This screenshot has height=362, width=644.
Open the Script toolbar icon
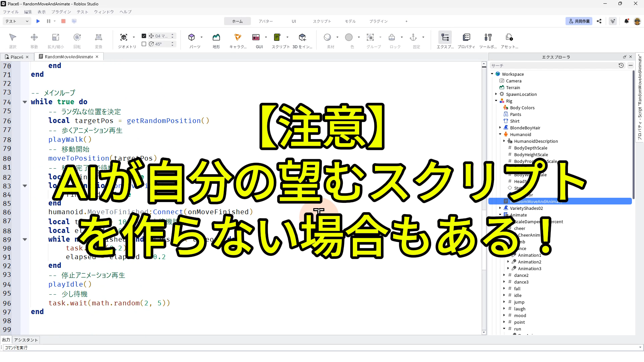point(277,37)
